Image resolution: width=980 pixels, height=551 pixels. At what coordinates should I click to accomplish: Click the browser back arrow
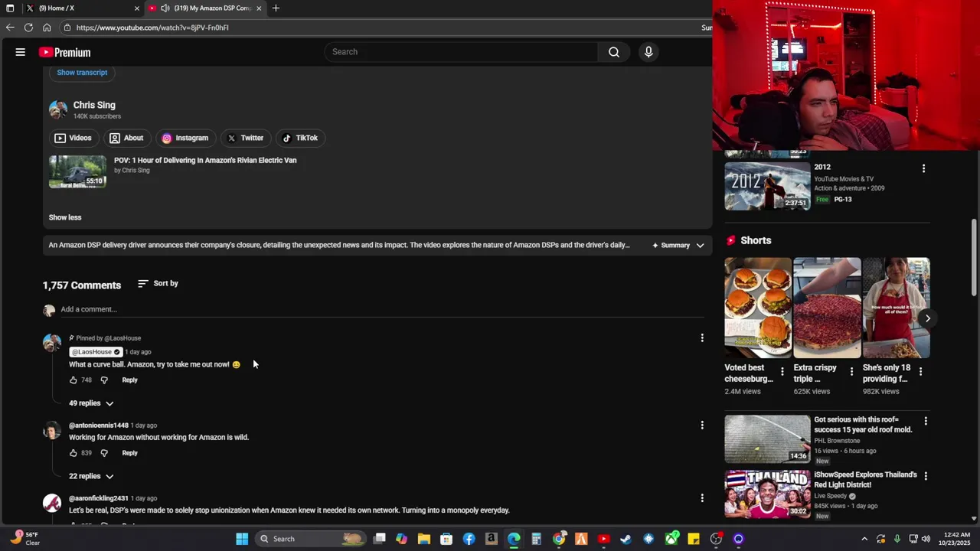(x=10, y=28)
